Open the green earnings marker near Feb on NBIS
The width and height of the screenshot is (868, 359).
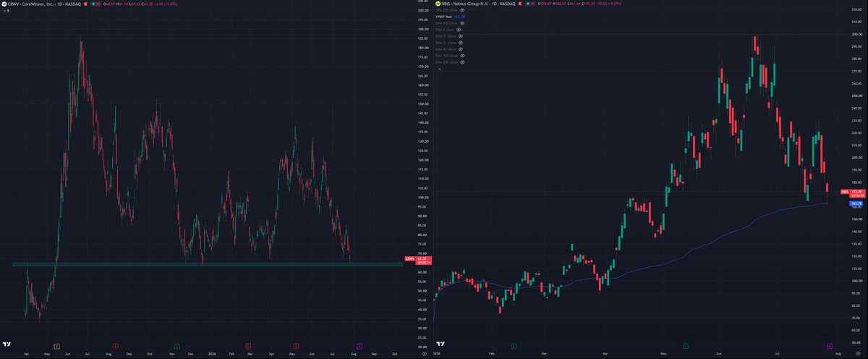pyautogui.click(x=514, y=346)
